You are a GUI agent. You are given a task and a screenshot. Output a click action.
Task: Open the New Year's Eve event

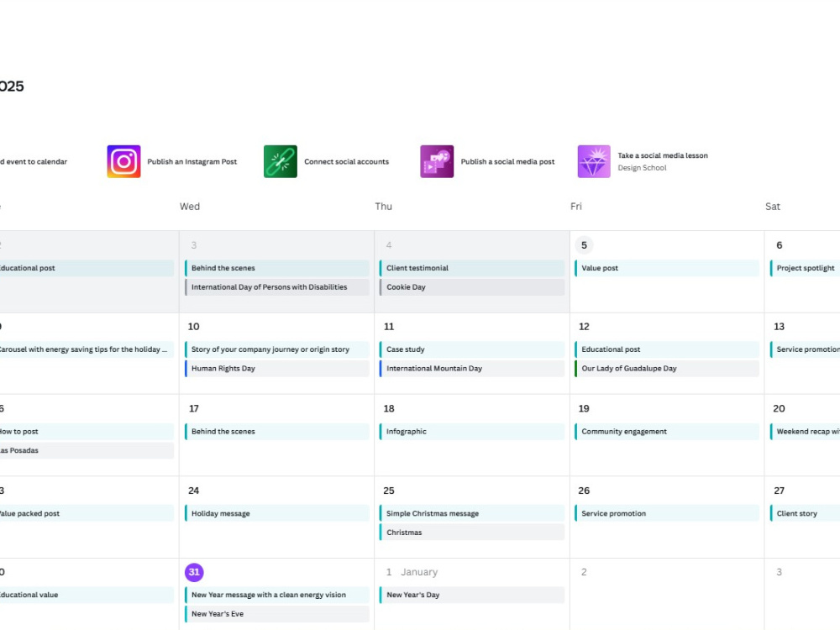point(277,614)
